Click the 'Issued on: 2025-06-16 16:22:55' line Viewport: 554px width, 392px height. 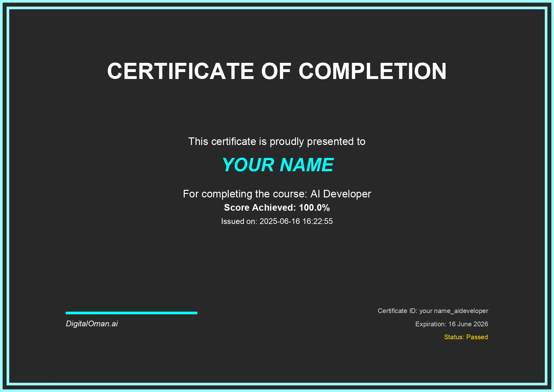click(277, 221)
